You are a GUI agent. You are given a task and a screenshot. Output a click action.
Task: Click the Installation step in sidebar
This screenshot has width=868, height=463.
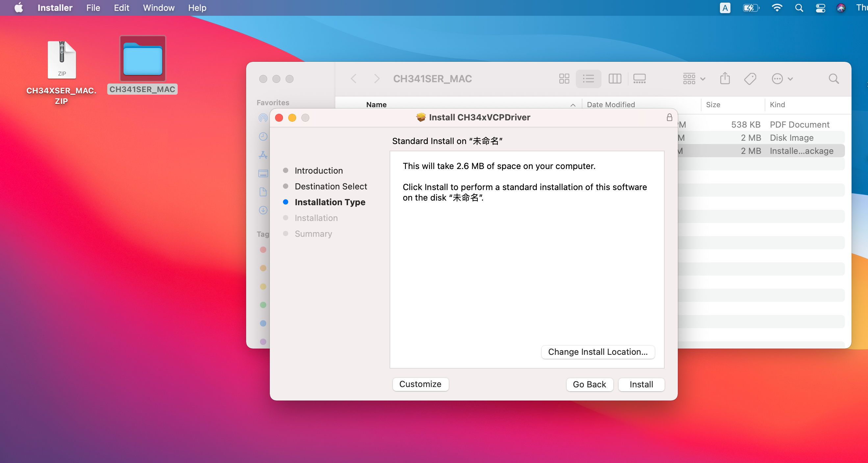coord(316,218)
